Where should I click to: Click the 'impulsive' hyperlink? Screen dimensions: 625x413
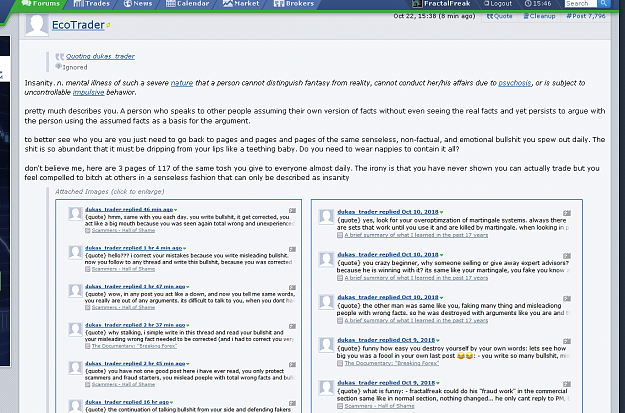pos(88,92)
